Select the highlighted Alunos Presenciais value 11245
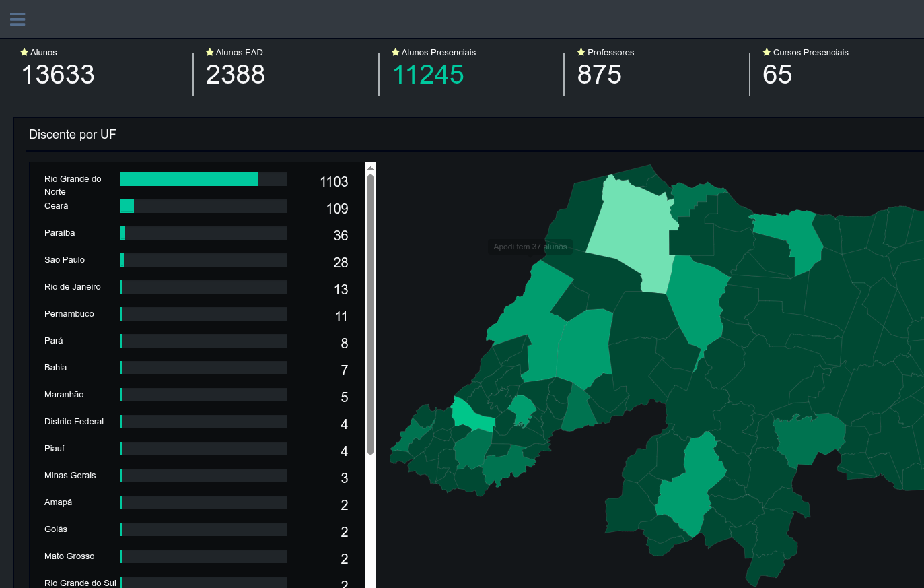The width and height of the screenshot is (924, 588). 428,75
